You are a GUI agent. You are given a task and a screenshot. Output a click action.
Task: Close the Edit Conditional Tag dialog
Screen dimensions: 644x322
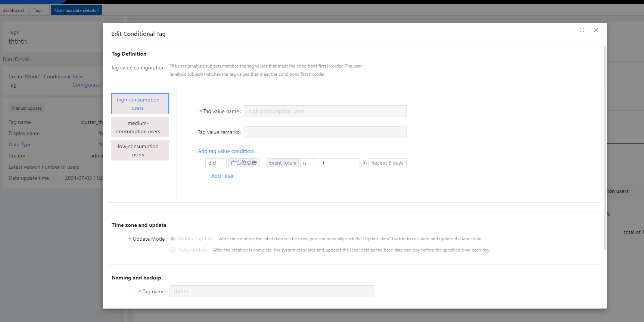pos(596,30)
